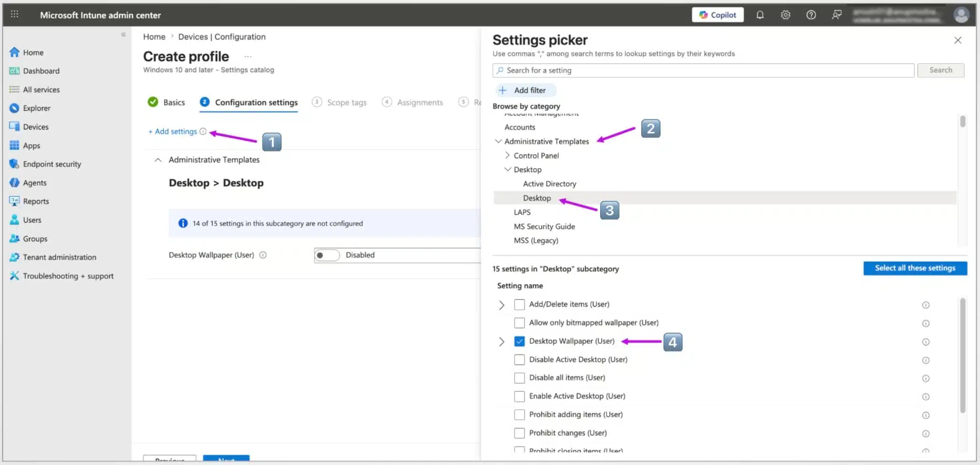980x465 pixels.
Task: Close the Settings picker panel
Action: pyautogui.click(x=958, y=40)
